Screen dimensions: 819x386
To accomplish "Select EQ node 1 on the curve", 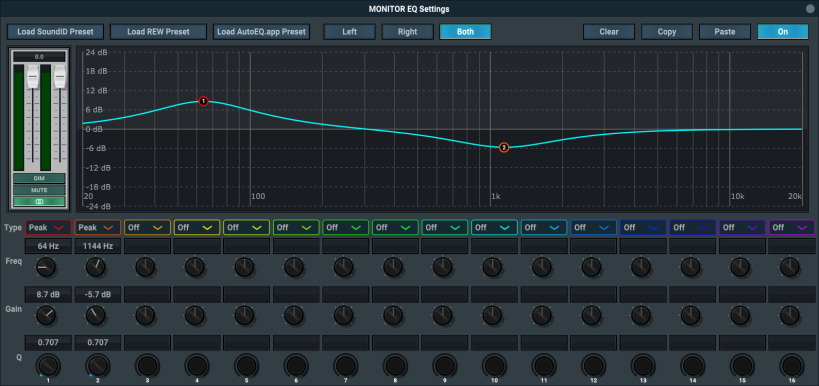I will pos(203,101).
